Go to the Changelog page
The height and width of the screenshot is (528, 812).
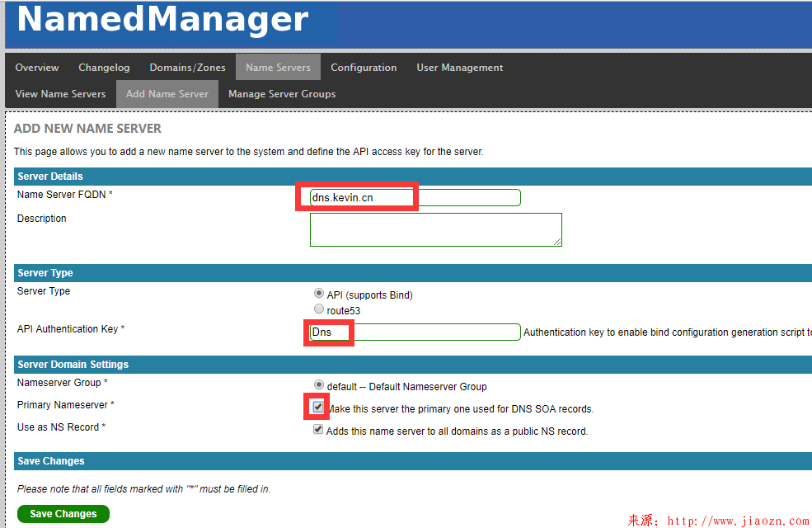point(104,68)
